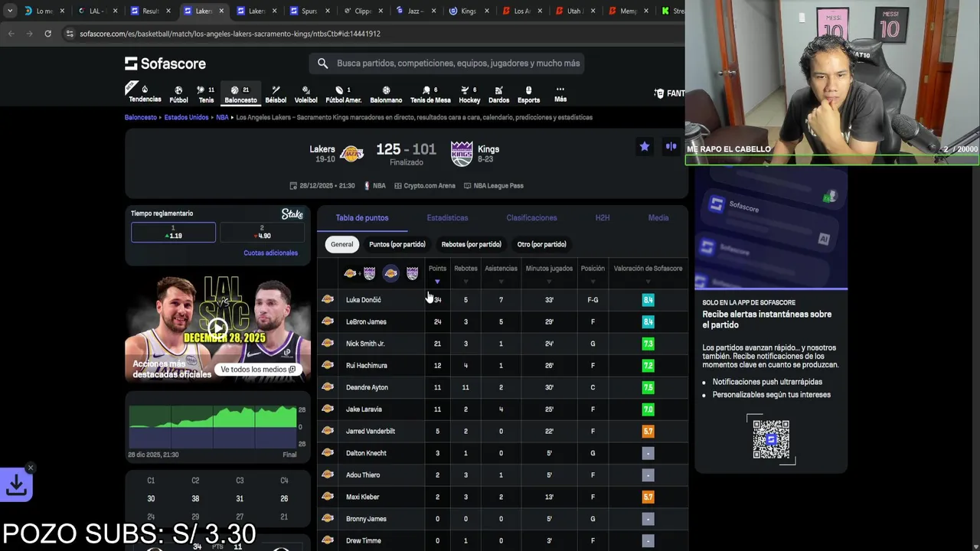Filter table to Lakers players only

[x=390, y=273]
